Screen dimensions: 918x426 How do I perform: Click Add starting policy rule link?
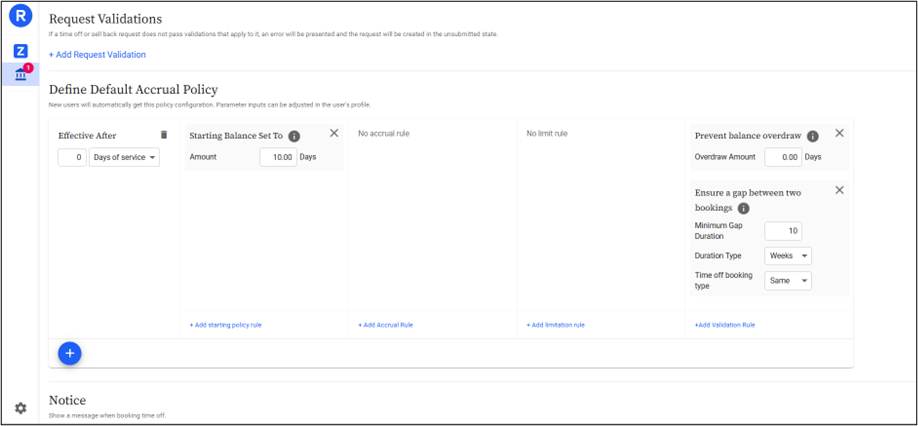pyautogui.click(x=226, y=325)
